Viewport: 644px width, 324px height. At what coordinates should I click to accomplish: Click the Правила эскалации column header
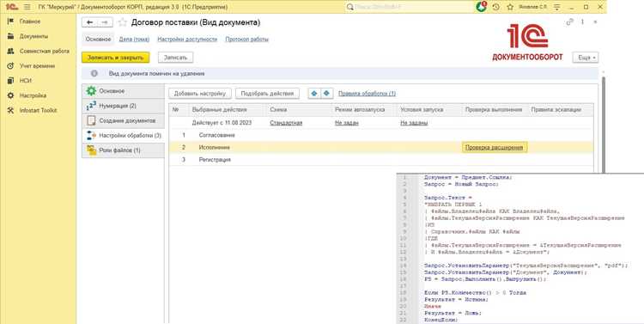(x=560, y=110)
